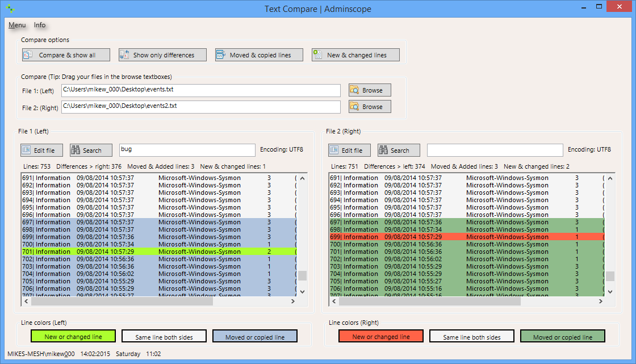Click right Same line both sides swatch

pos(472,336)
